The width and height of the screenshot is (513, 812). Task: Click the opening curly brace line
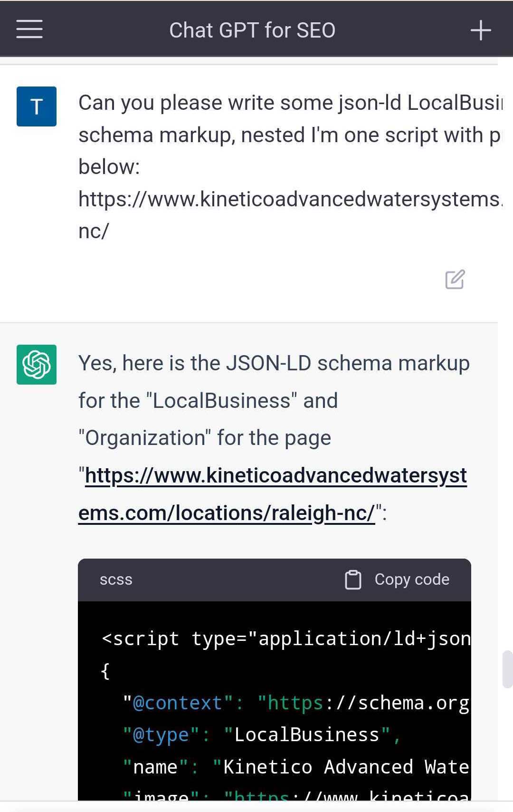click(105, 671)
